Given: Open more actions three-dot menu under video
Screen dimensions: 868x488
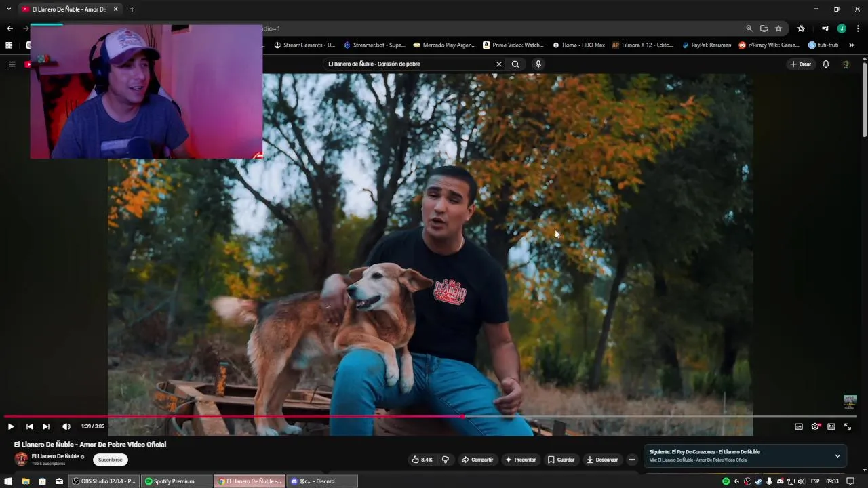Looking at the screenshot, I should click(632, 460).
